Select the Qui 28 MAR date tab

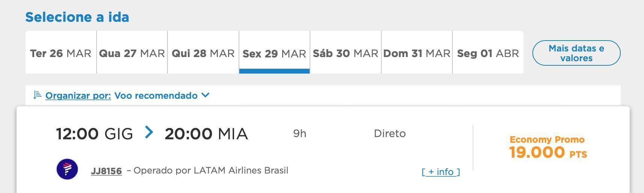pos(203,52)
